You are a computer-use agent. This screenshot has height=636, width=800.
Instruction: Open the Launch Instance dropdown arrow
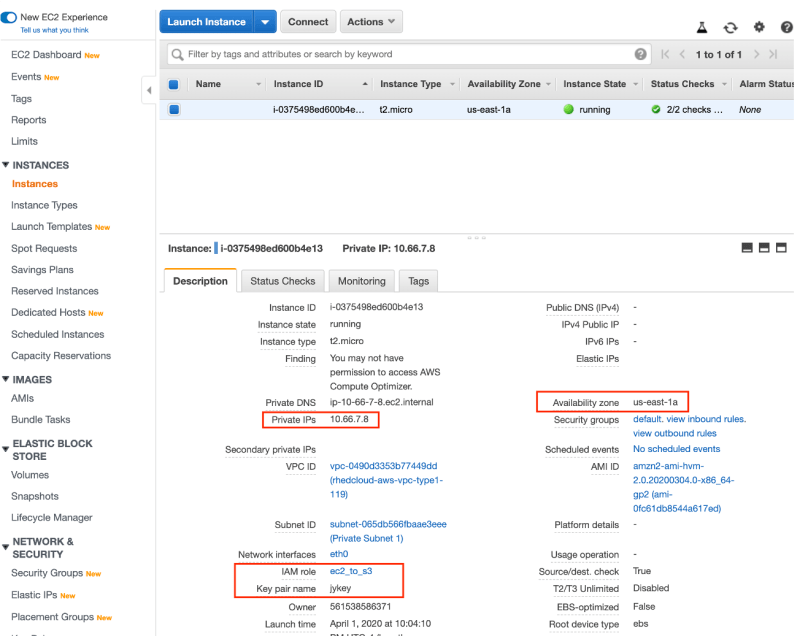coord(265,22)
